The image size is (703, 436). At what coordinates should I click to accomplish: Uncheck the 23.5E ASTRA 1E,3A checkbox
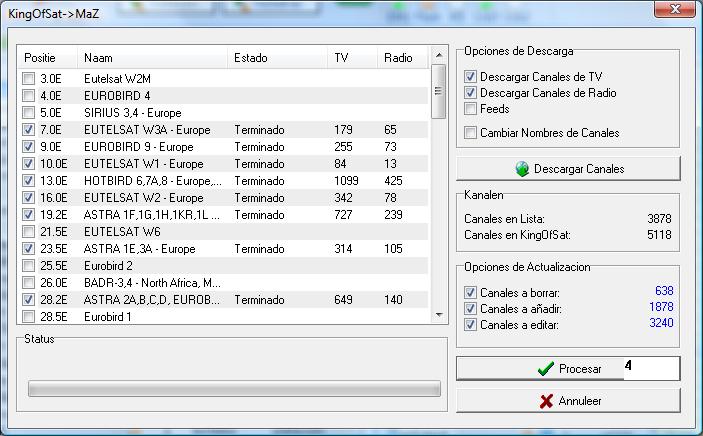pyautogui.click(x=28, y=249)
